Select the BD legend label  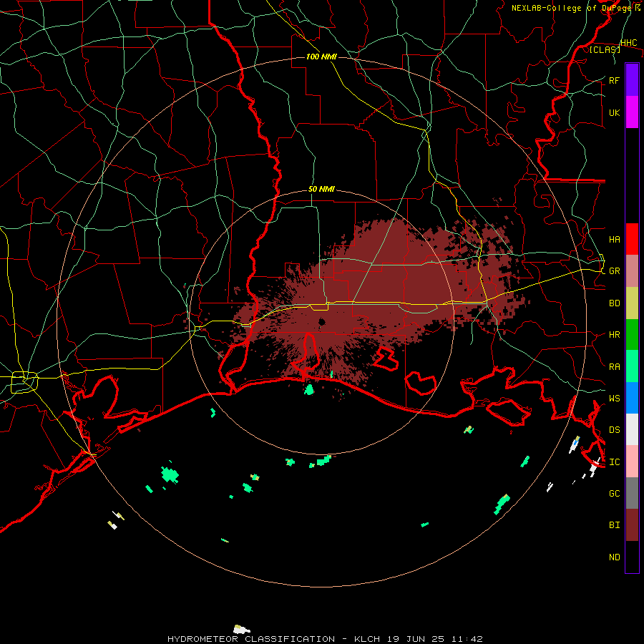click(x=614, y=303)
